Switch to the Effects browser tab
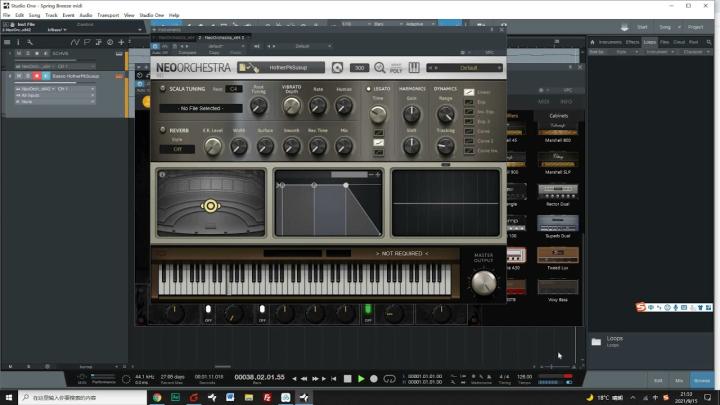Viewport: 720px width, 405px height. [632, 42]
